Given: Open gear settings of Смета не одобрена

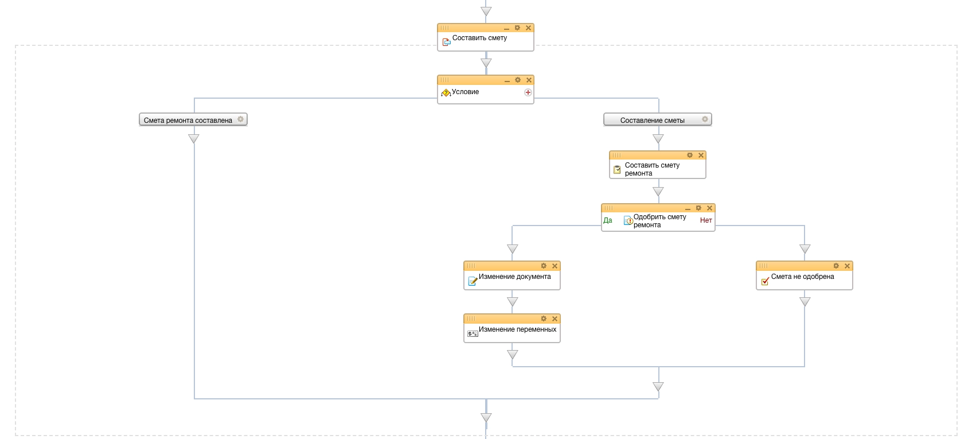Looking at the screenshot, I should tap(836, 266).
